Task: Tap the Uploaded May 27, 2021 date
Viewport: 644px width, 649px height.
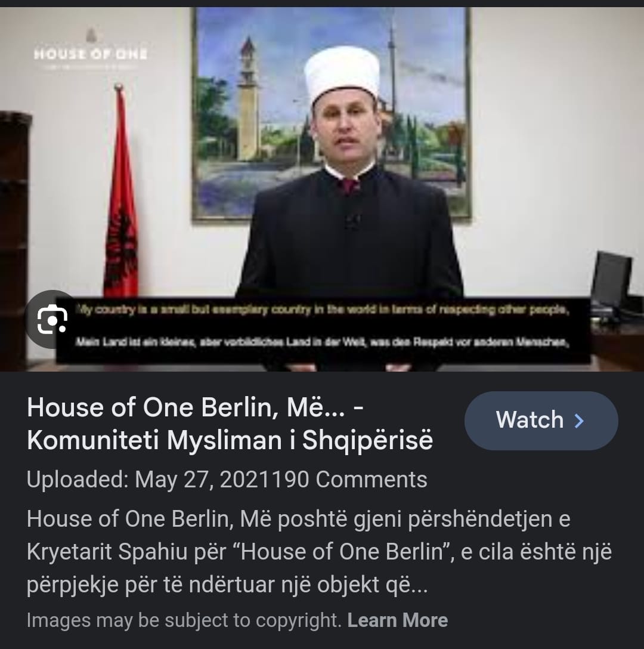Action: pos(147,480)
